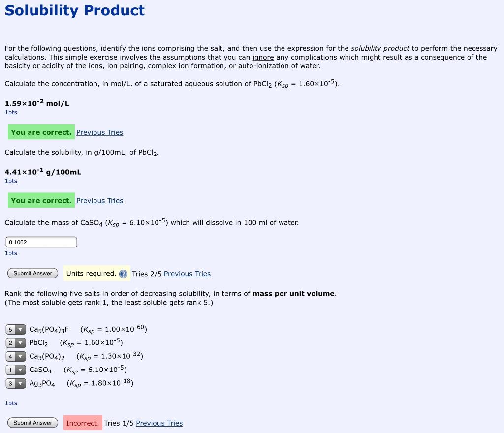The width and height of the screenshot is (504, 433).
Task: Open rank dropdown for CaSO4 salt
Action: [15, 370]
